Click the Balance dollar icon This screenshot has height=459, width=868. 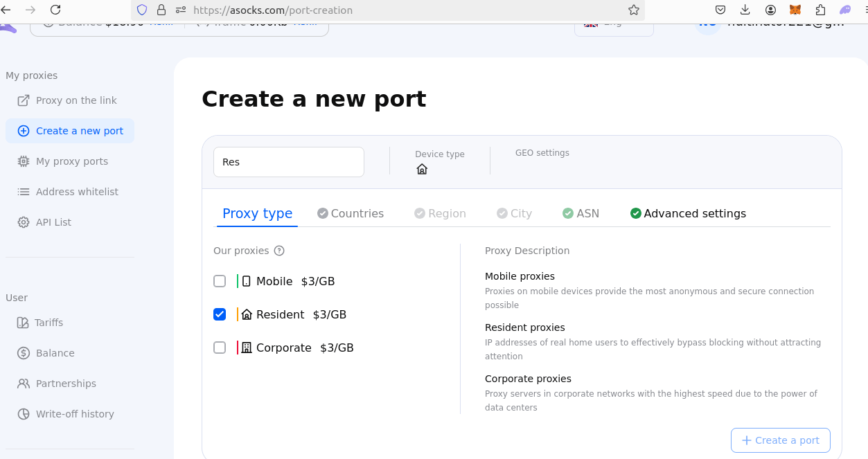point(24,353)
